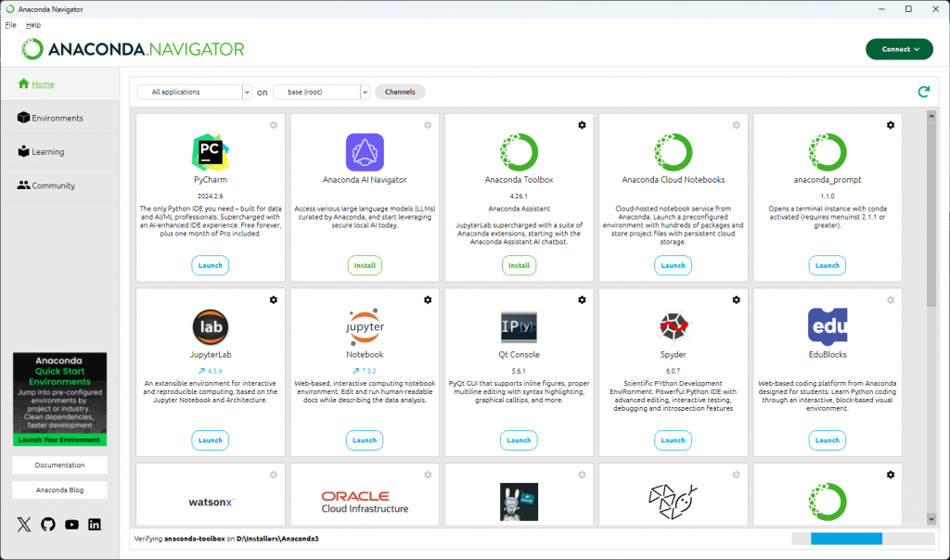Switch to the Learning tab
Viewport: 950px width, 560px height.
click(60, 152)
